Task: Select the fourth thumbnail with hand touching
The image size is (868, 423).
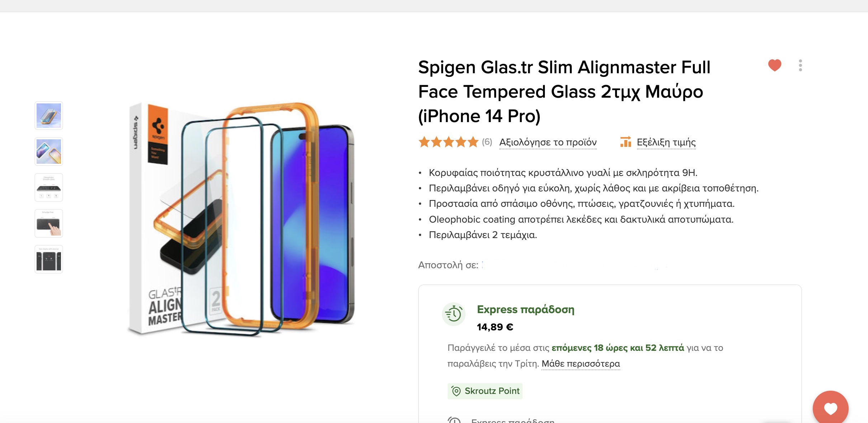Action: click(x=49, y=223)
